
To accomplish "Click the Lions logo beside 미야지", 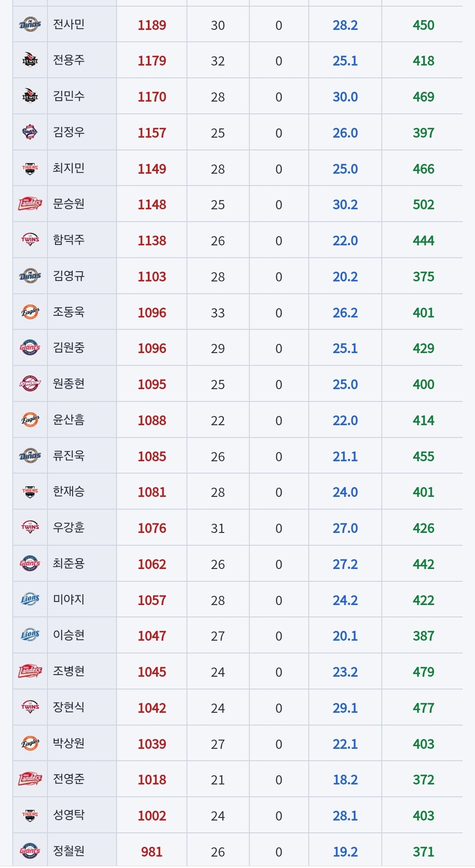I will [x=30, y=600].
